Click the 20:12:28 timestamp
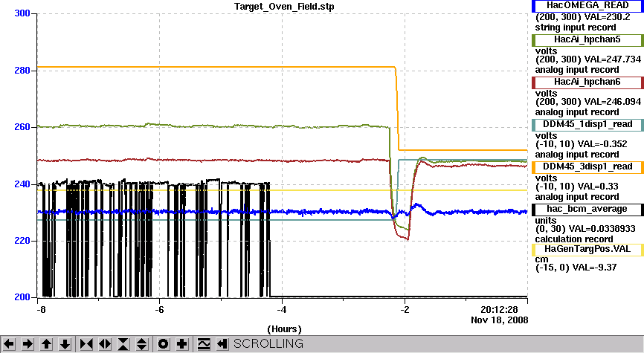 click(500, 310)
